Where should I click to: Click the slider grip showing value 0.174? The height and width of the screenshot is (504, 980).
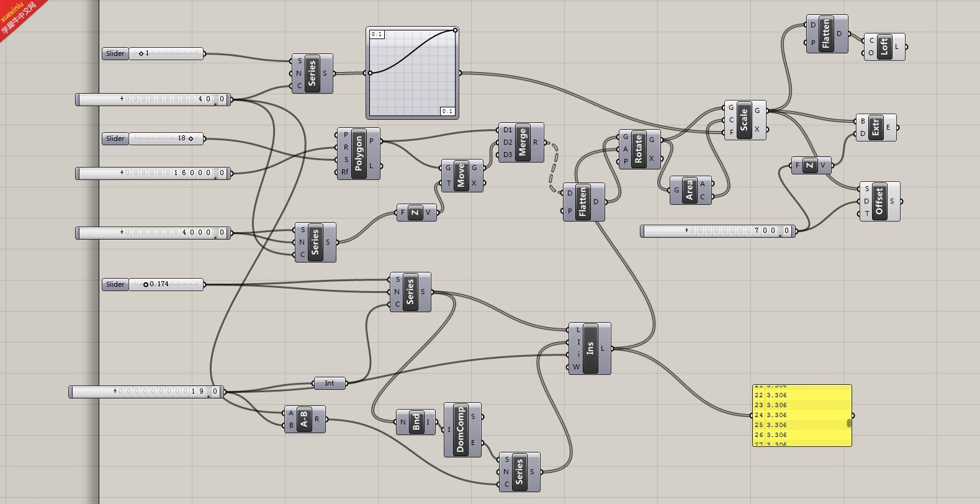(x=146, y=284)
